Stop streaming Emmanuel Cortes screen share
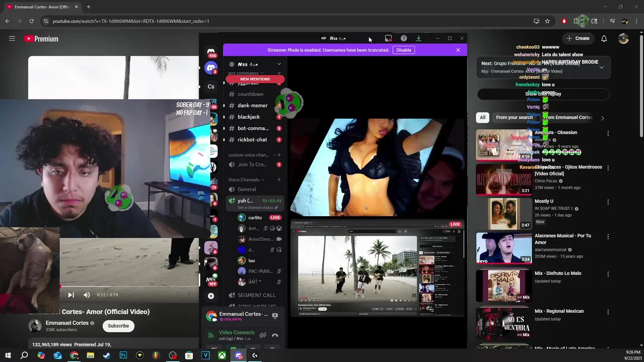Screen dimensions: 644x362 coord(275,316)
